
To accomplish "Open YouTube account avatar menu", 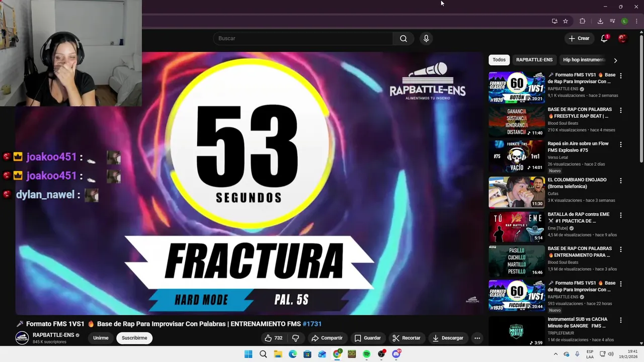I will point(622,39).
